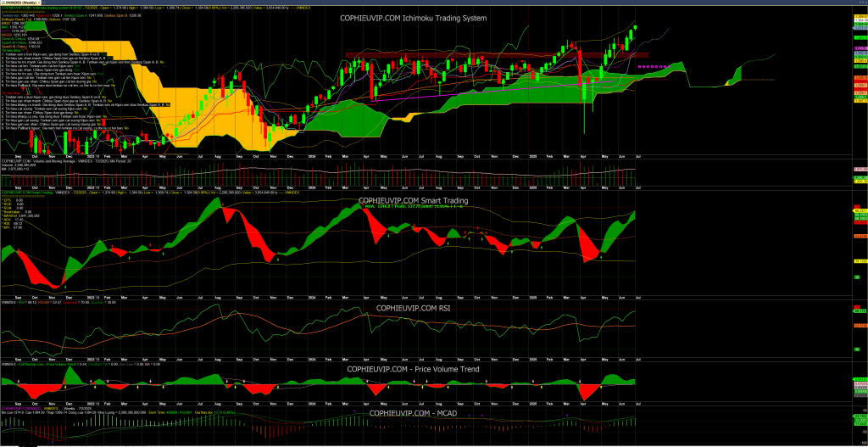This screenshot has height=447, width=868.
Task: Click the MA200 value in the legend
Action: 19,35
